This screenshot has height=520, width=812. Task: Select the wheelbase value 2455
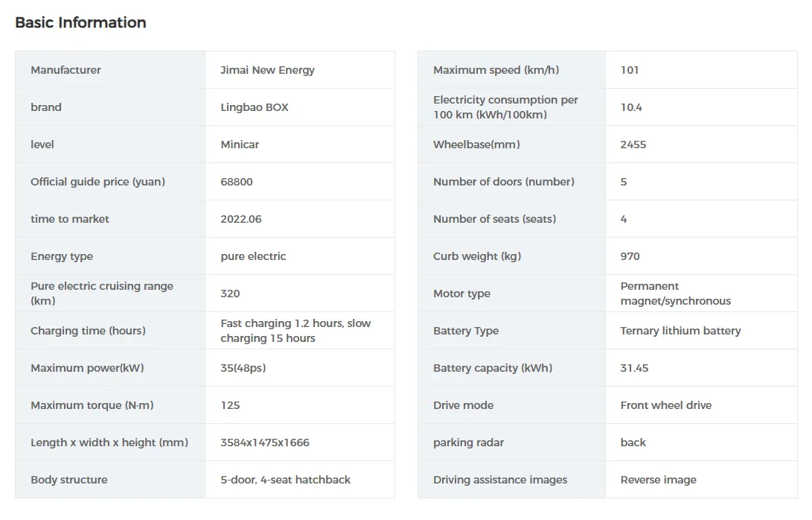633,145
